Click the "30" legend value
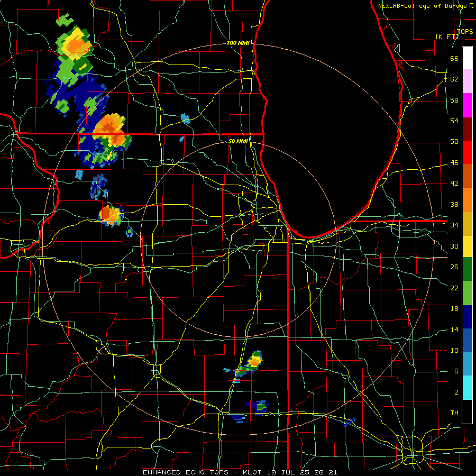 tap(454, 246)
